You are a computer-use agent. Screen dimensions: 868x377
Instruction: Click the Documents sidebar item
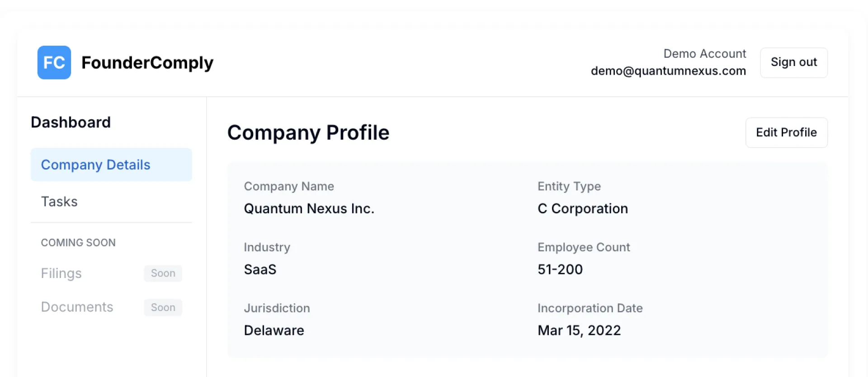coord(77,307)
